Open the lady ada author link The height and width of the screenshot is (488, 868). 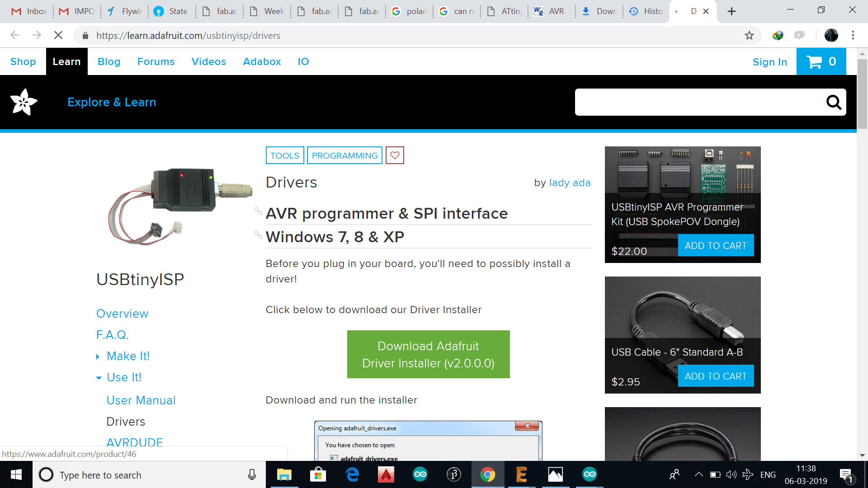(570, 183)
